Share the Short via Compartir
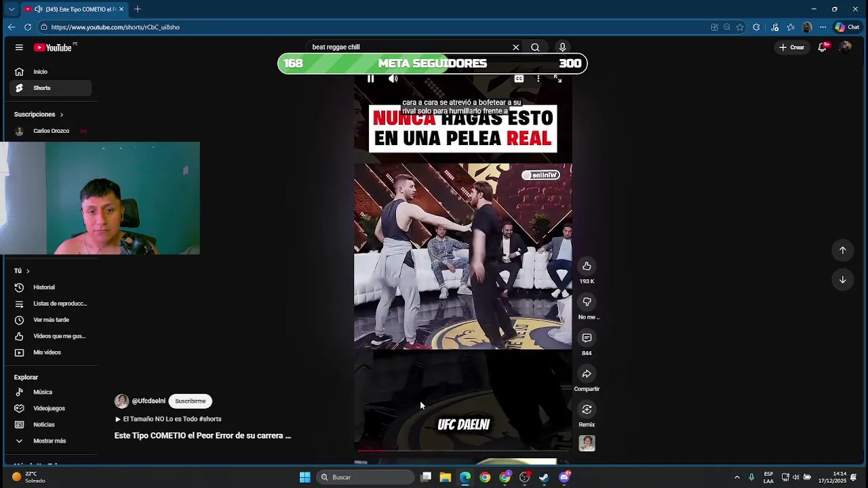This screenshot has width=868, height=488. coord(587,374)
